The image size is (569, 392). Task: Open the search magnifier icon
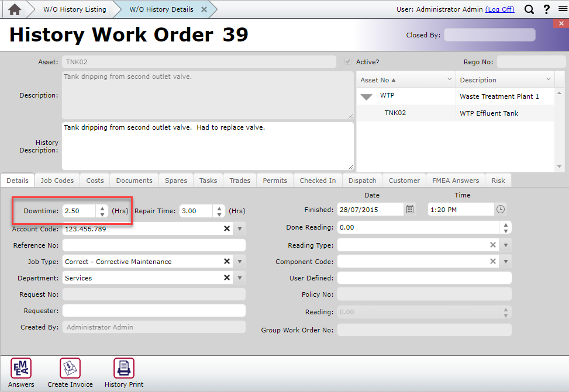529,9
